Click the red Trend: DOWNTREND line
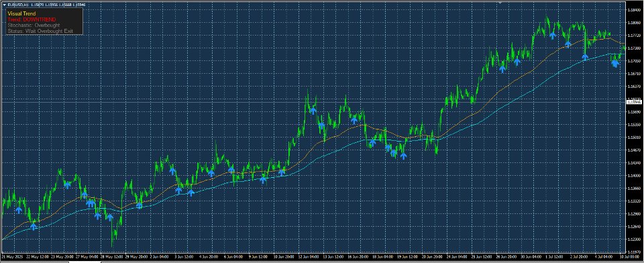Screen dimensions: 644x263 click(x=32, y=19)
